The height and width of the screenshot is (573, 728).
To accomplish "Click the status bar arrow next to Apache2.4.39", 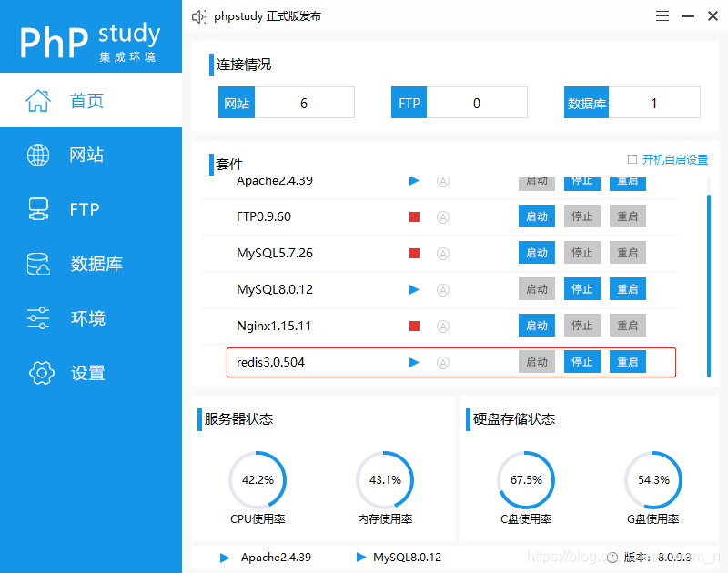I will 225,558.
